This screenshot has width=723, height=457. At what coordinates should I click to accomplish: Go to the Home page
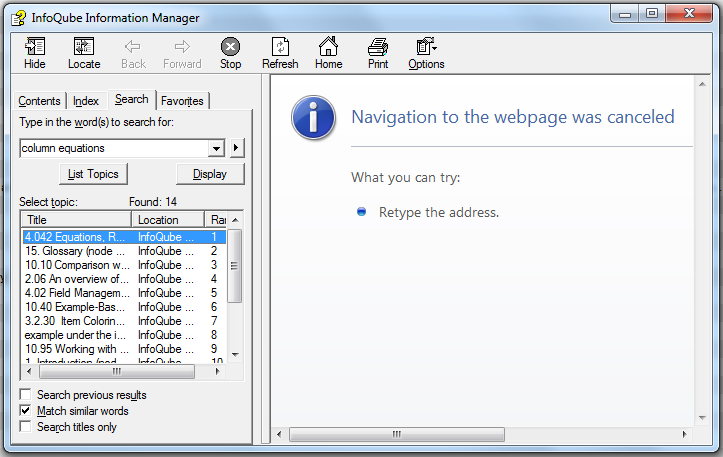pos(328,53)
